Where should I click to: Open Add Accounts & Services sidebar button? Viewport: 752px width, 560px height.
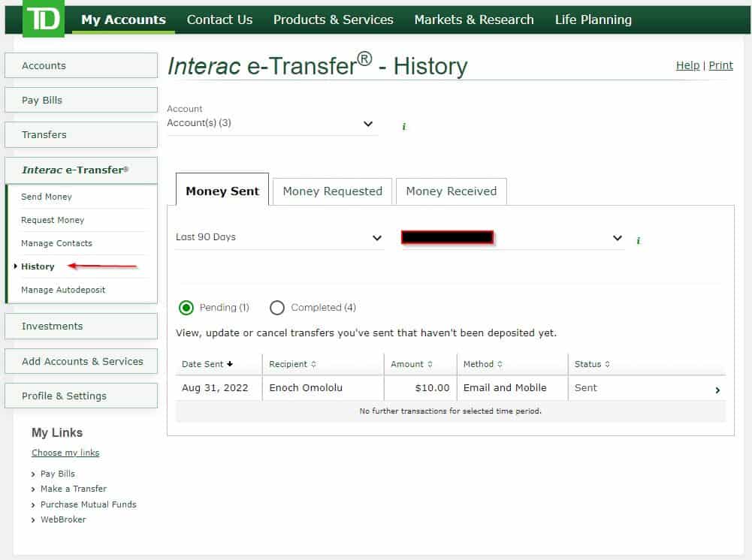81,361
